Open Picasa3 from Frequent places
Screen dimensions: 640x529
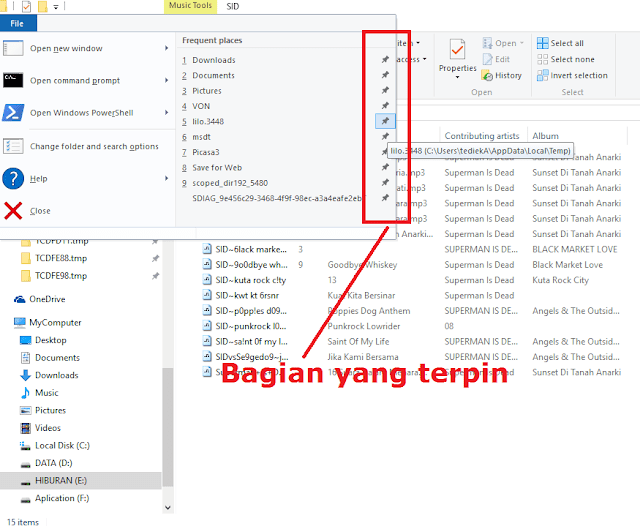206,152
